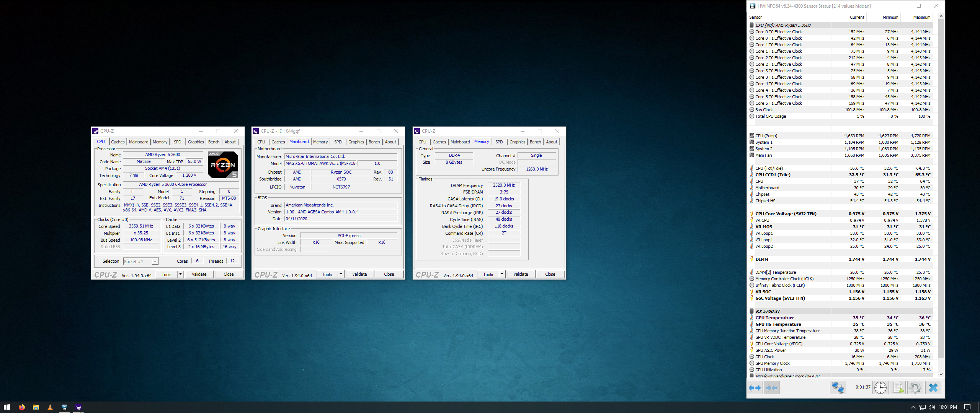Select GPU Memory Junction Temperature row
The height and width of the screenshot is (413, 980).
pyautogui.click(x=840, y=331)
